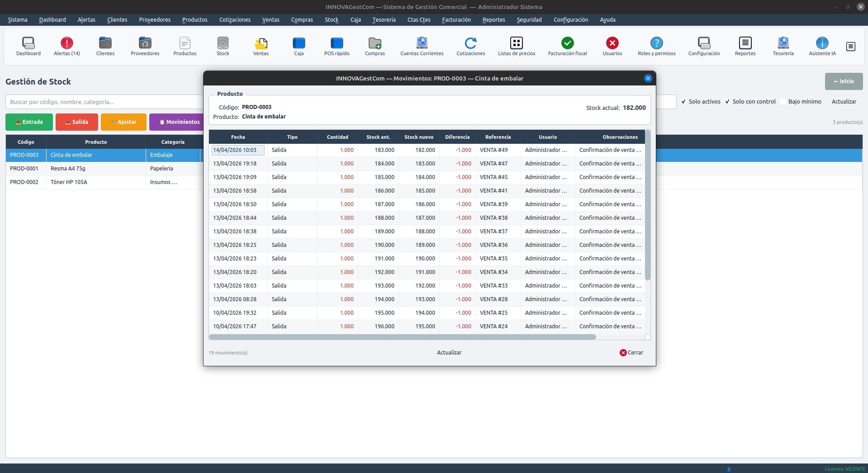
Task: Click Actualizar at the dialog bottom
Action: point(449,353)
